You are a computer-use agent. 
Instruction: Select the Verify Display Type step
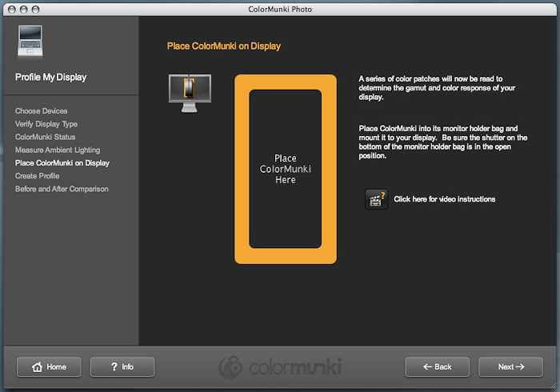(46, 124)
